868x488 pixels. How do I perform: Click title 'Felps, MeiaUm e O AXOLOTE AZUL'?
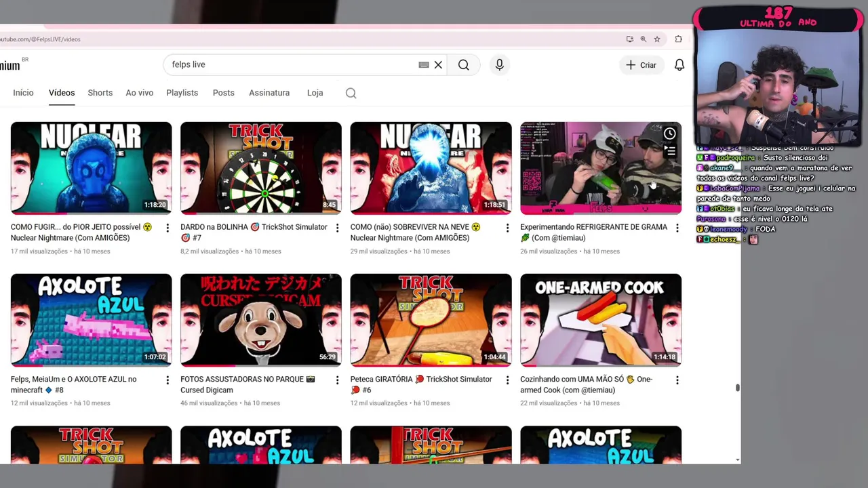point(74,385)
